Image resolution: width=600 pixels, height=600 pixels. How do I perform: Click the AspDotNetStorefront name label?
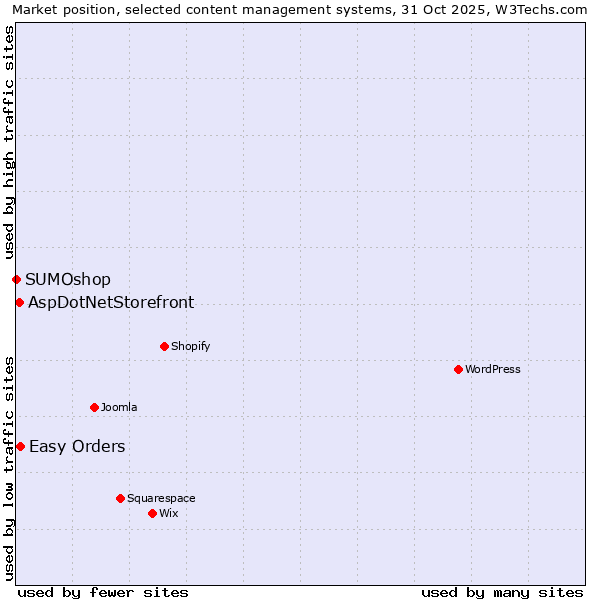(111, 302)
